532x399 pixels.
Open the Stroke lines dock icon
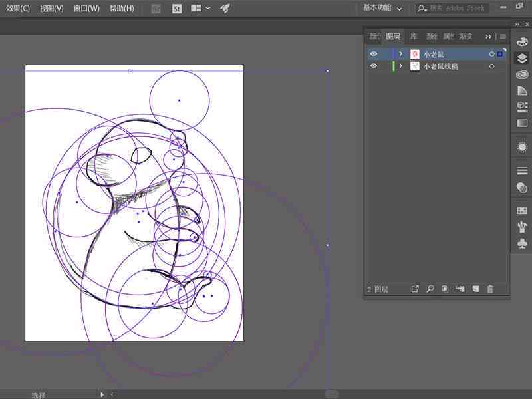(x=522, y=171)
